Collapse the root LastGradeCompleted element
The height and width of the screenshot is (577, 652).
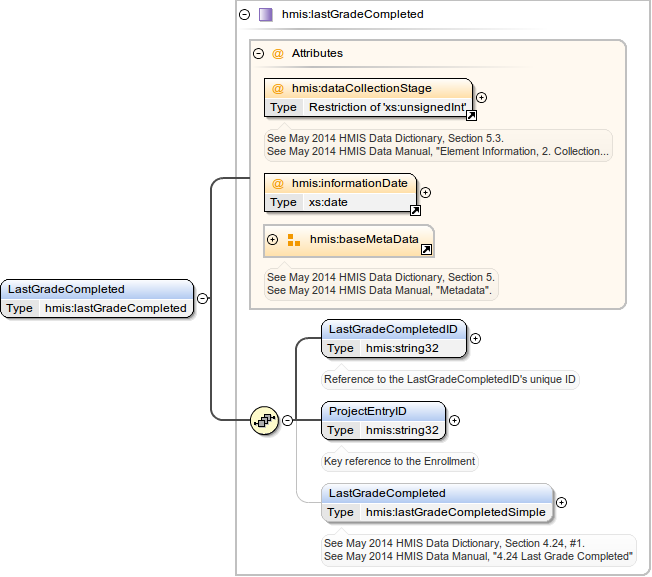[x=202, y=298]
